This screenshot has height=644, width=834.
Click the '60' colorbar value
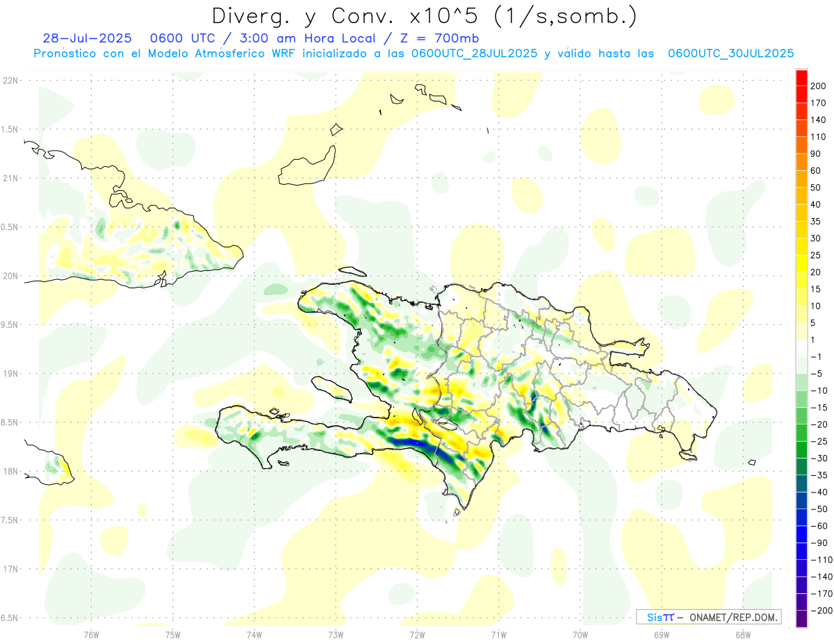[x=816, y=170]
